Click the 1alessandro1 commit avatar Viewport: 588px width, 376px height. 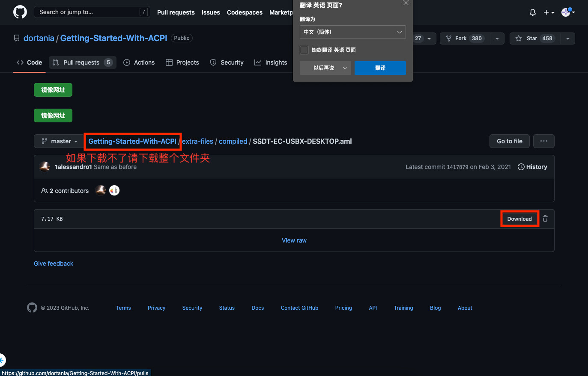click(x=45, y=167)
